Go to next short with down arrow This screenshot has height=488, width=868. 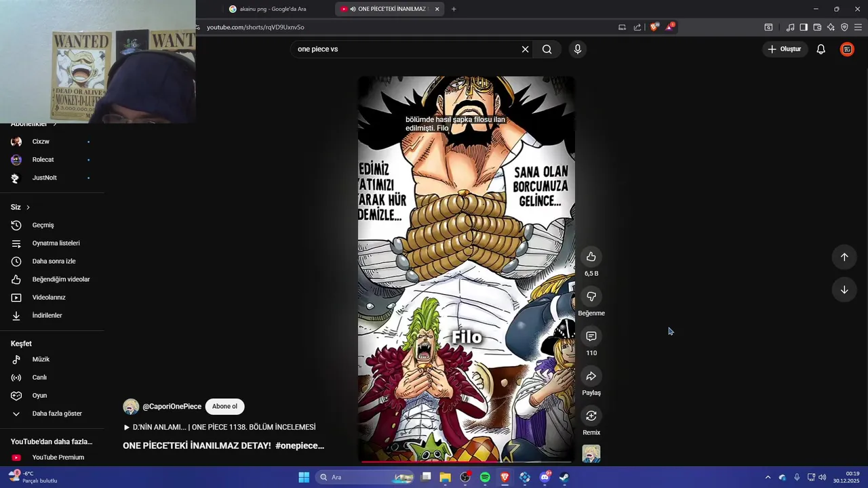[844, 289]
